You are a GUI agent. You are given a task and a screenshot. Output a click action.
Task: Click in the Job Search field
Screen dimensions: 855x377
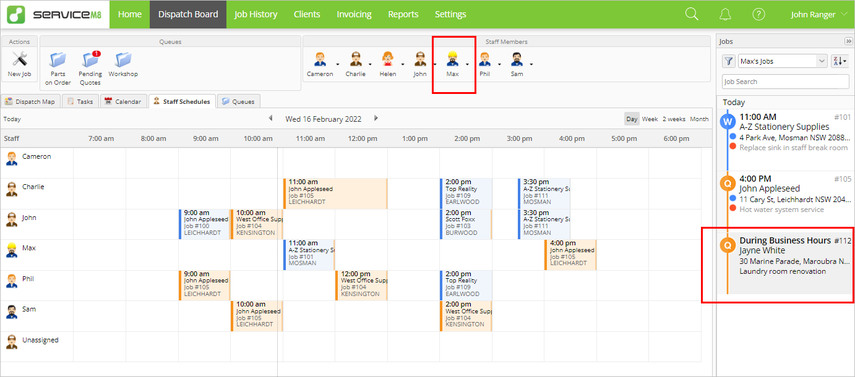pos(785,81)
